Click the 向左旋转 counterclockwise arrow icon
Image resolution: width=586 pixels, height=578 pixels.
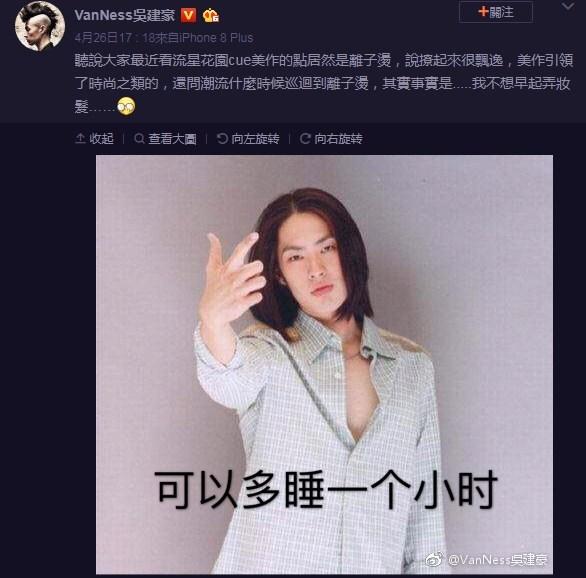[222, 139]
